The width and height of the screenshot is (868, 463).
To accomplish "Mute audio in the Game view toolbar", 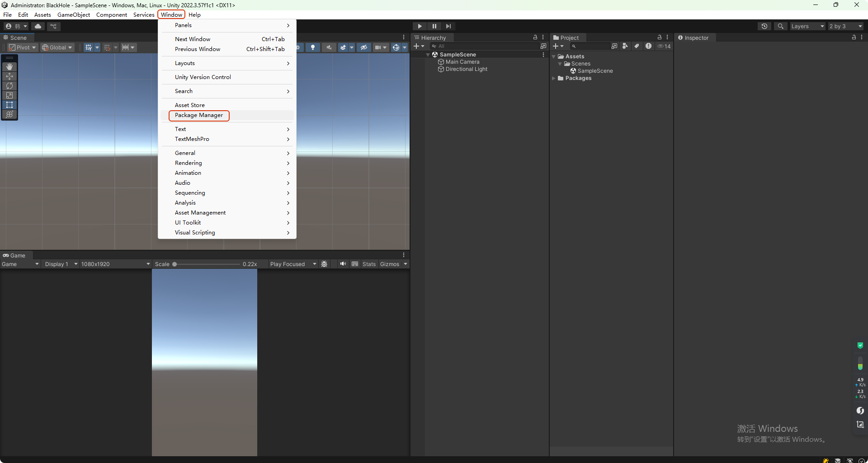I will [x=343, y=264].
